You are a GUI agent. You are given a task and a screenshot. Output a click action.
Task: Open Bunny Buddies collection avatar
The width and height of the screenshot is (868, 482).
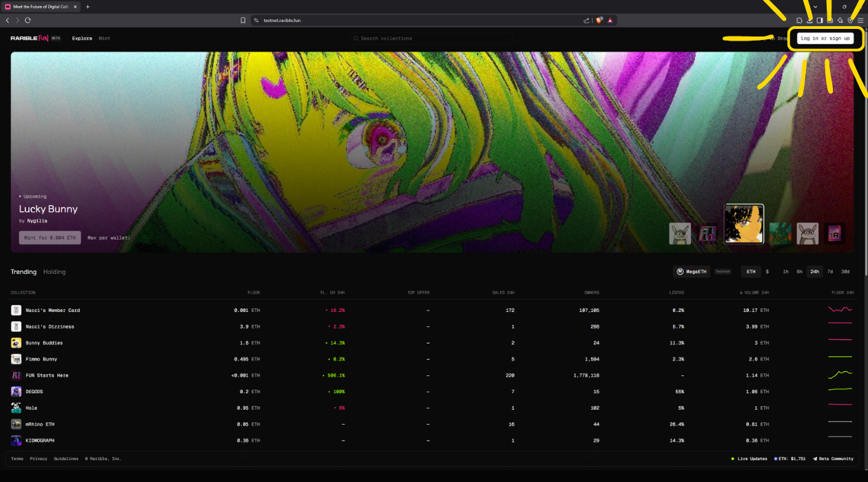(16, 343)
